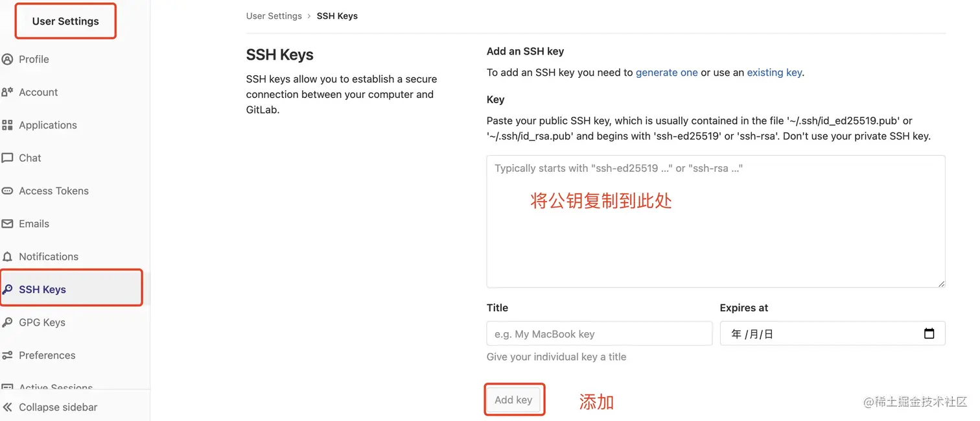Click the Emails envelope icon
The width and height of the screenshot is (980, 421).
pyautogui.click(x=8, y=224)
